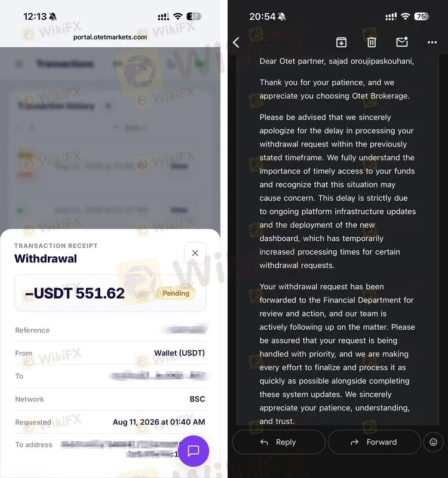Select the Network BSC row

[x=110, y=399]
